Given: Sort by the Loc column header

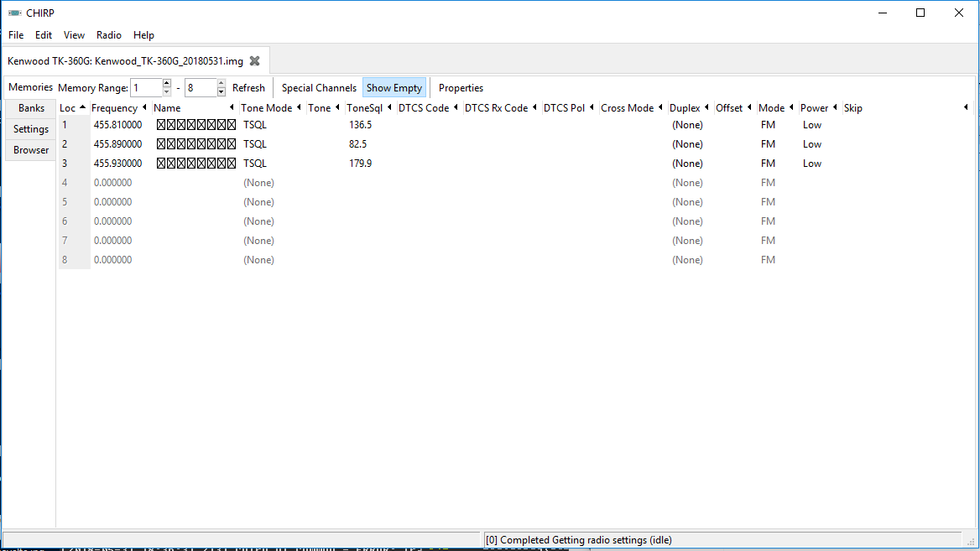Looking at the screenshot, I should (x=73, y=108).
